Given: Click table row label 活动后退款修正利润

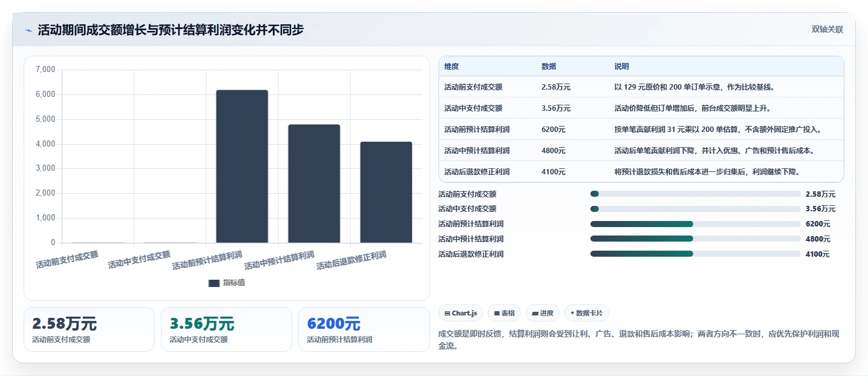Looking at the screenshot, I should tap(477, 172).
